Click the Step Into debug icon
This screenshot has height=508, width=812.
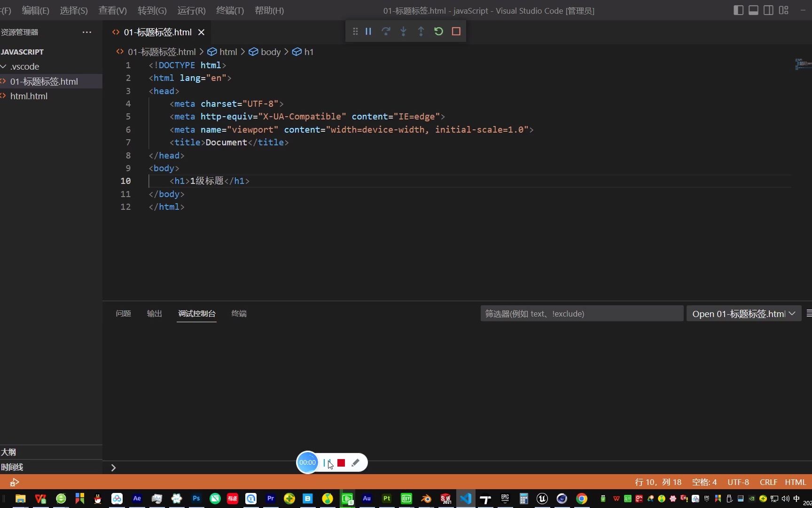403,31
